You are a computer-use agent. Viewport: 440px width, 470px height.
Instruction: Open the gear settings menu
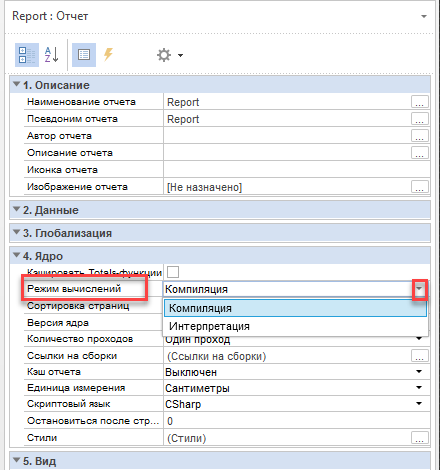[170, 55]
